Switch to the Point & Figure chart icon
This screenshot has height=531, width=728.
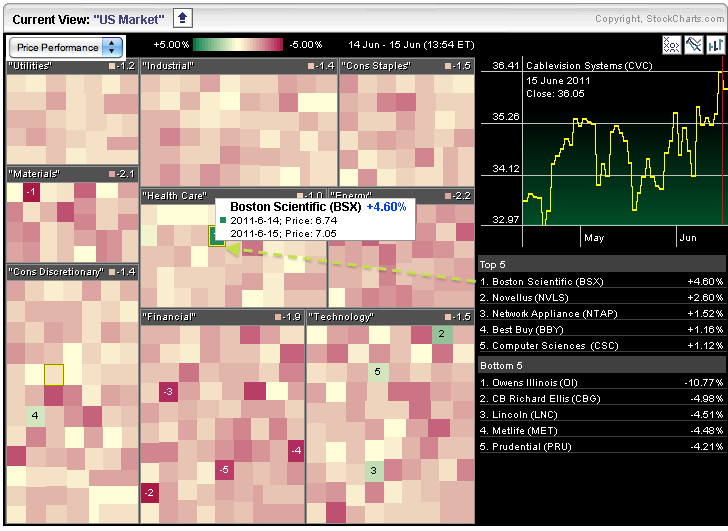(671, 45)
